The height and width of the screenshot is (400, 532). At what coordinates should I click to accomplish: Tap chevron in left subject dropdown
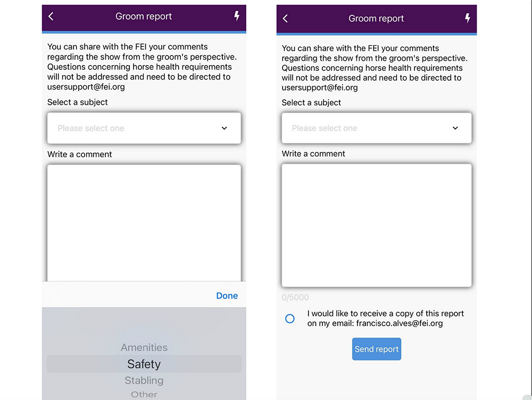pos(225,128)
